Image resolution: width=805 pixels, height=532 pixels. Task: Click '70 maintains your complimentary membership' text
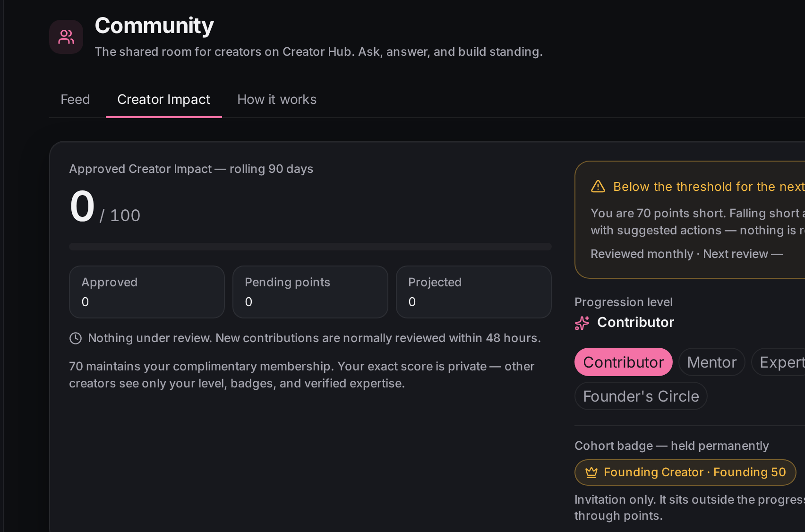tap(301, 375)
